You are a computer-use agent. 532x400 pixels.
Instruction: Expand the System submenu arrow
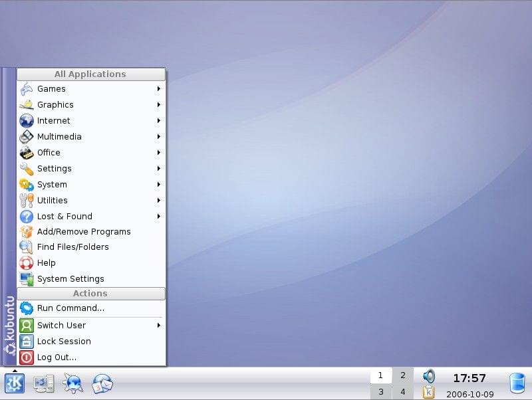[159, 185]
